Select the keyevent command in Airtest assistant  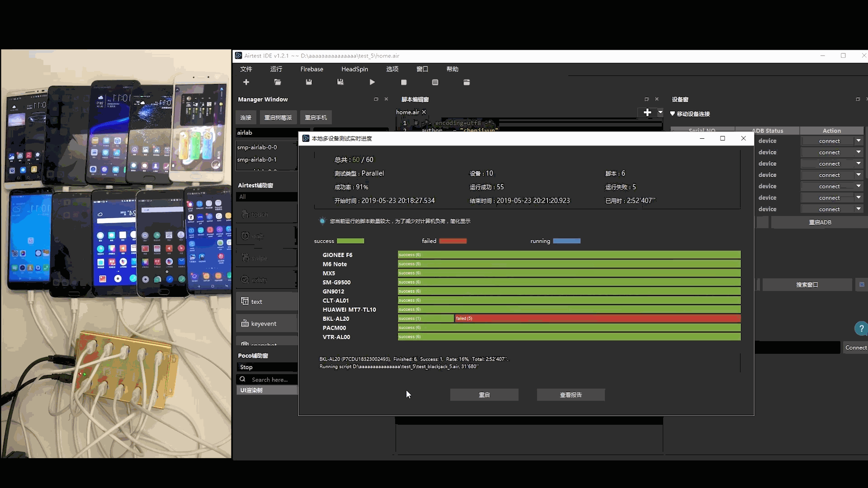267,324
